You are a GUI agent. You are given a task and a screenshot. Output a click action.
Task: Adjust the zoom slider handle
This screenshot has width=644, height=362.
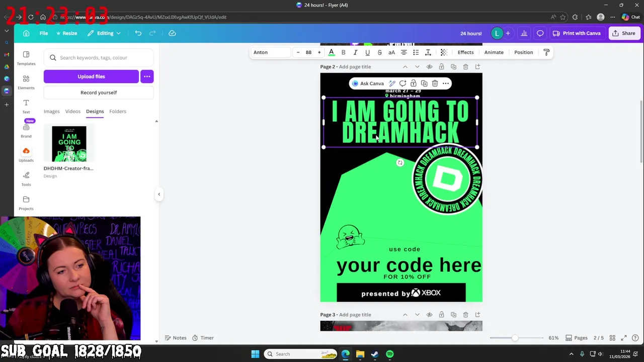pos(515,338)
